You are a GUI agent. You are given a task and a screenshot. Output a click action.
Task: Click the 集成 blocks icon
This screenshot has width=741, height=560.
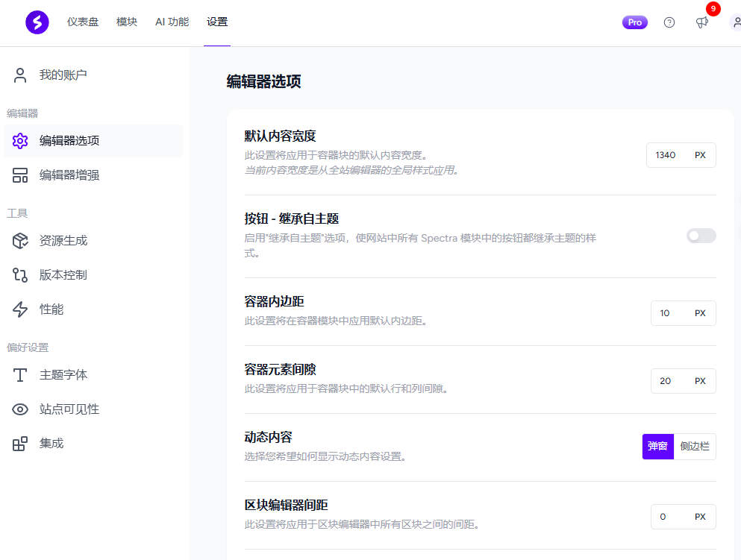tap(20, 444)
